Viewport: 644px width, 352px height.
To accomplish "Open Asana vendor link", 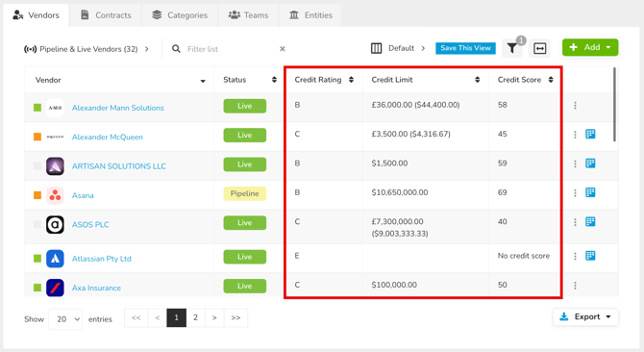I will 83,195.
